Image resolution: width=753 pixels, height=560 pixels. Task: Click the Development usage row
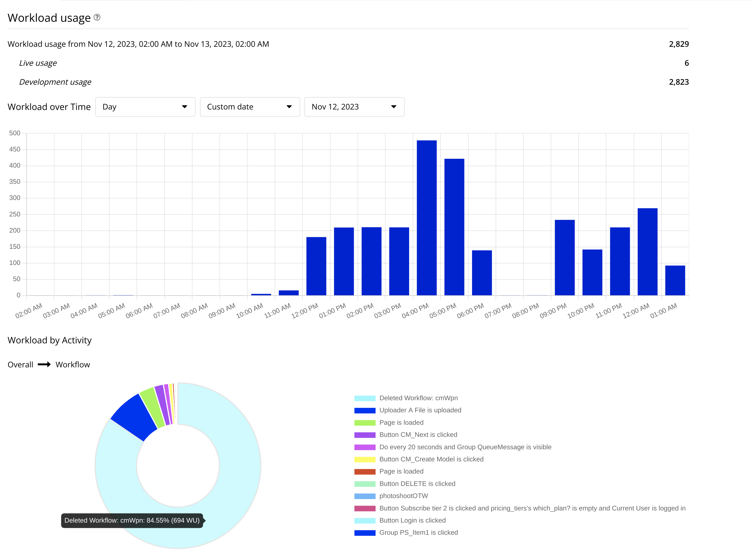(55, 82)
